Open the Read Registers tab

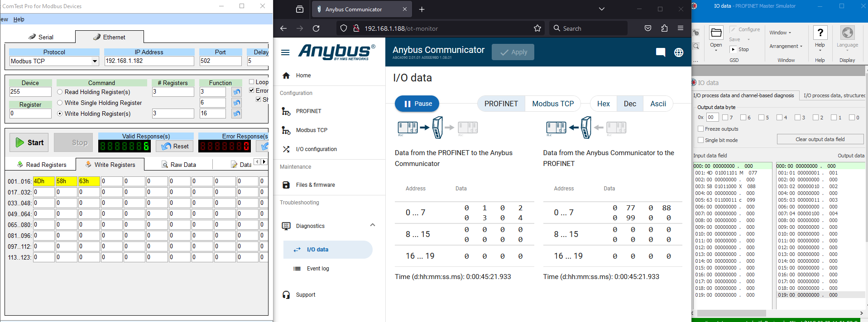[x=41, y=165]
